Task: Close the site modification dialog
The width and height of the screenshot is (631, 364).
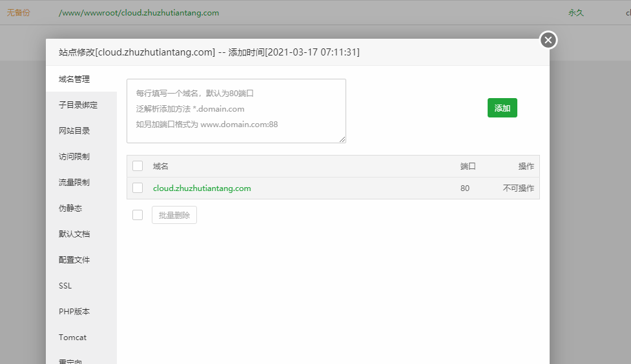Action: coord(548,40)
